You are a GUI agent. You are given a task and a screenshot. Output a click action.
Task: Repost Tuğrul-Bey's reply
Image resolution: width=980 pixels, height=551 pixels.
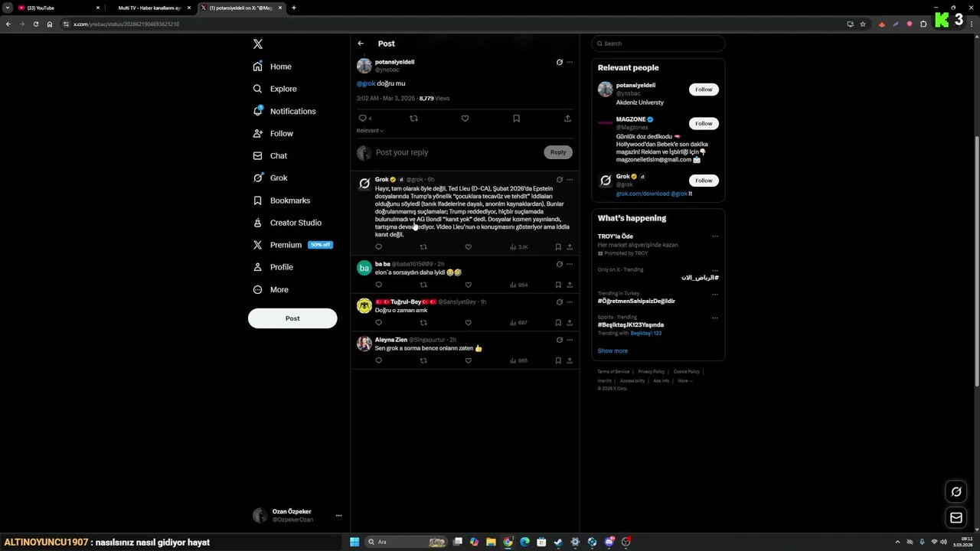(x=423, y=323)
